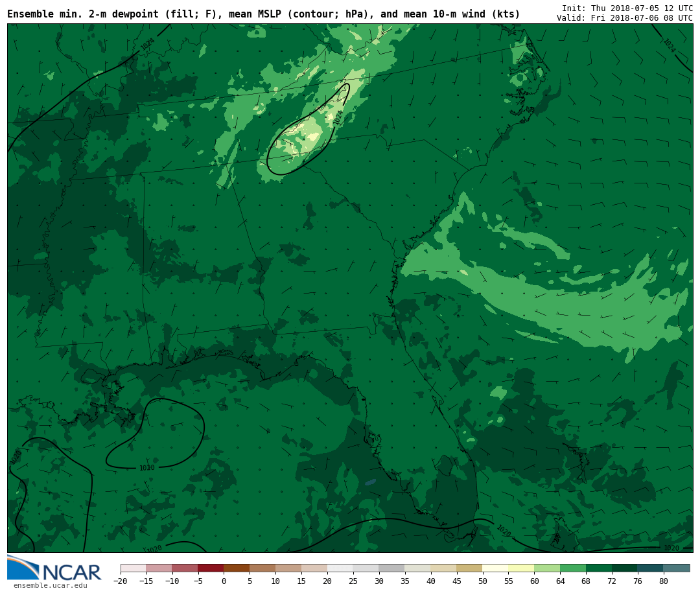Click the 1024 contour label in the top-right corner

click(x=669, y=45)
